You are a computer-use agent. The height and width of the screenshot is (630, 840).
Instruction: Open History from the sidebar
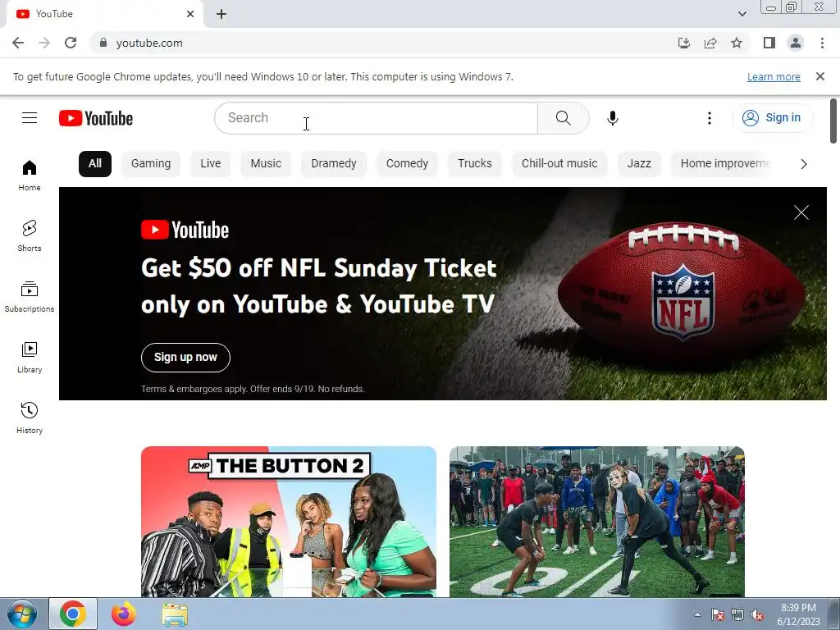(30, 418)
